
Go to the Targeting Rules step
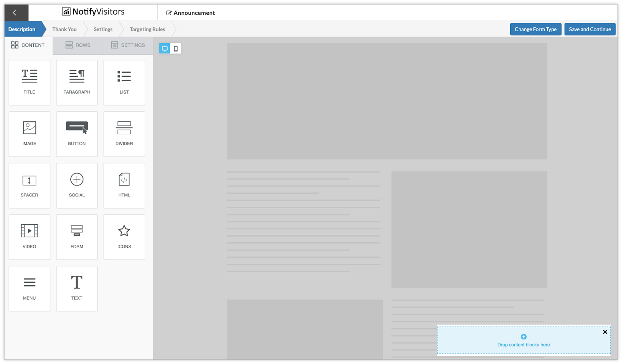pyautogui.click(x=147, y=29)
